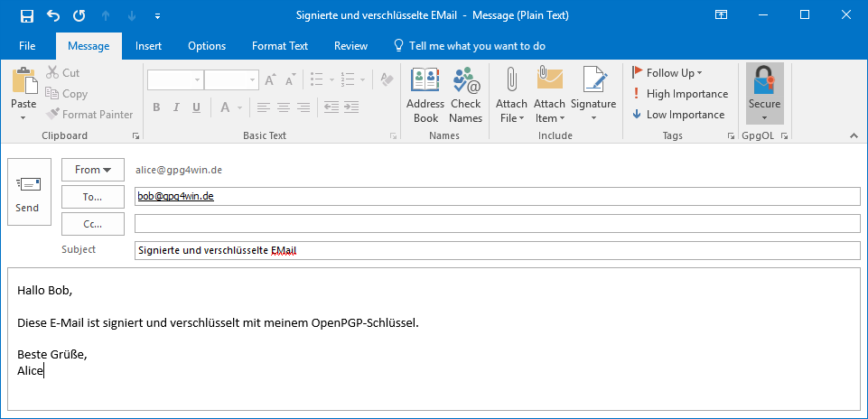868x419 pixels.
Task: Click the Cc... recipients button
Action: (93, 224)
